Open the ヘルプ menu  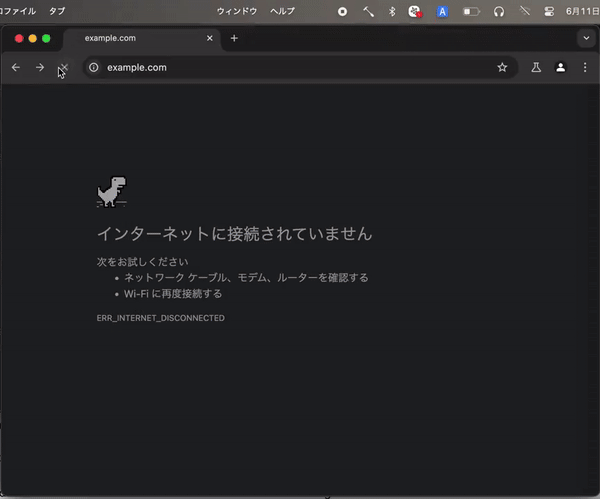[x=282, y=11]
